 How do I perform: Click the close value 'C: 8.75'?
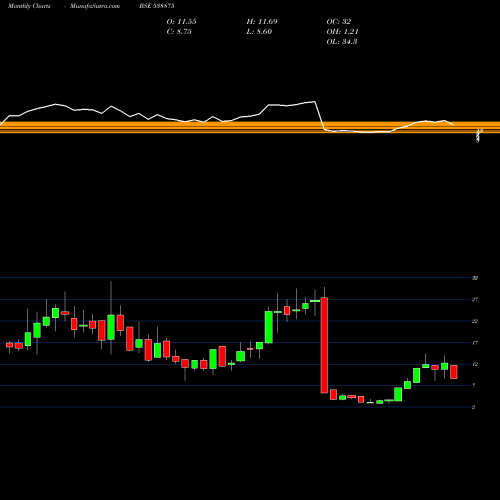(179, 32)
